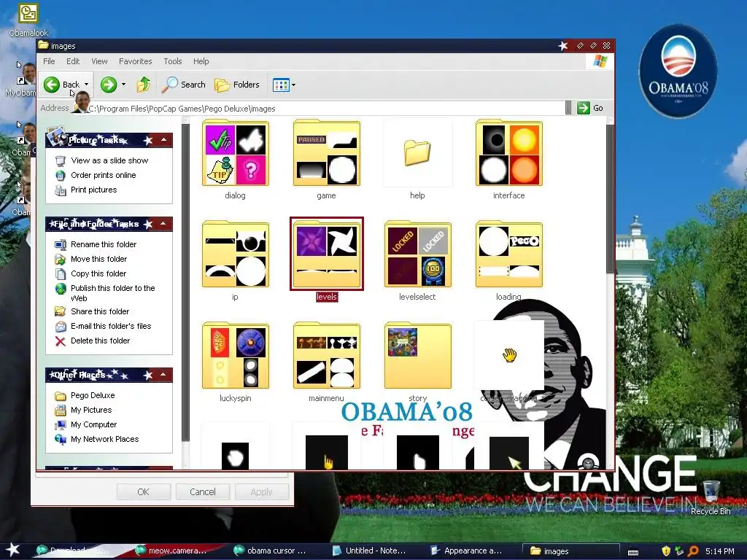
Task: Click the taskbar clock showing 5:14 PM
Action: tap(719, 551)
